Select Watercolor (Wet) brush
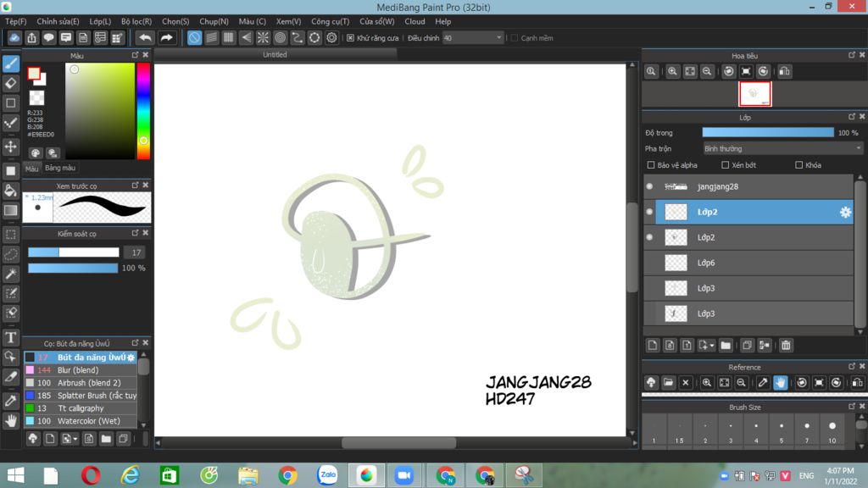The image size is (868, 488). coord(81,421)
